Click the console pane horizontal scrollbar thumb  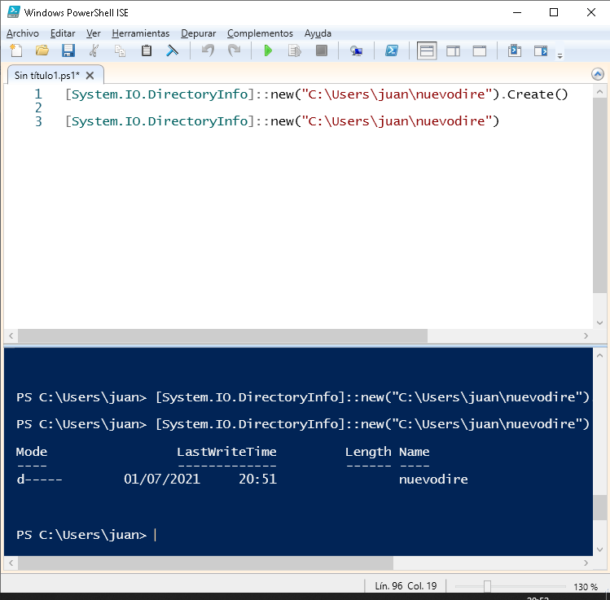tap(205, 563)
